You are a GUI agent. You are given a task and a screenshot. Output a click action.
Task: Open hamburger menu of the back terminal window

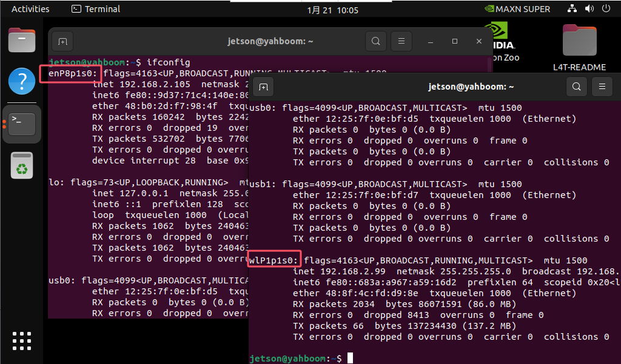tap(401, 41)
